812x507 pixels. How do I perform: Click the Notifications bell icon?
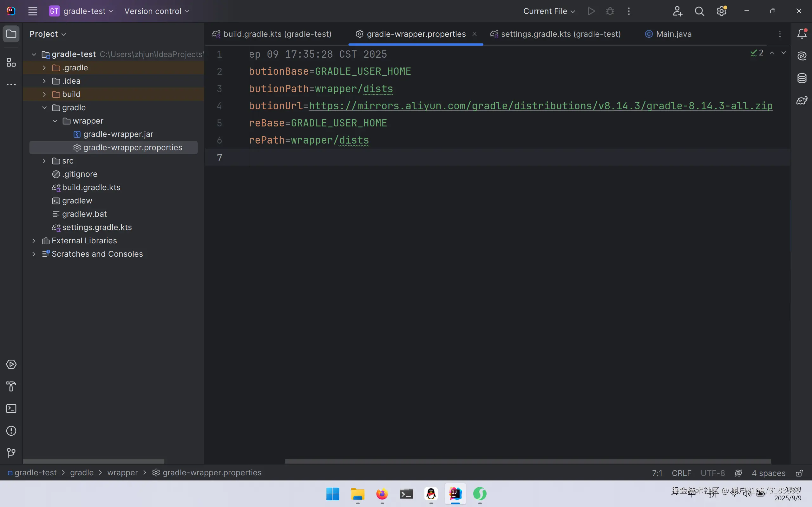click(802, 34)
